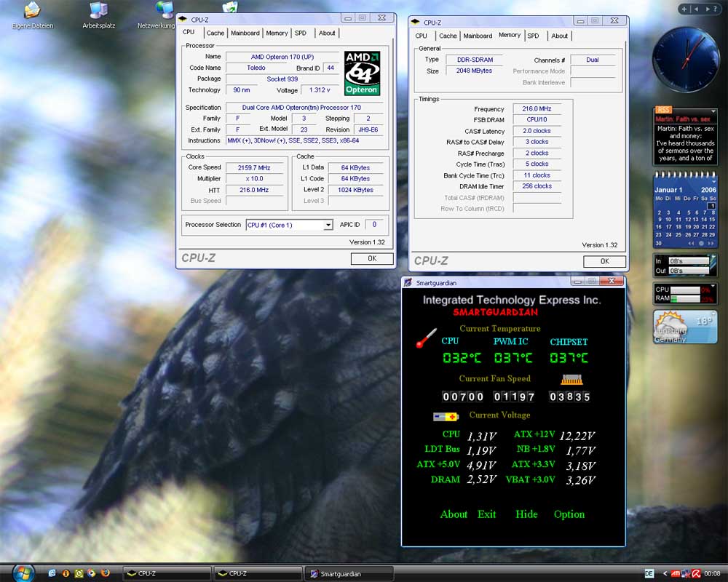Open Option in Smartguardian
Viewport: 728px width, 582px height.
coord(569,514)
